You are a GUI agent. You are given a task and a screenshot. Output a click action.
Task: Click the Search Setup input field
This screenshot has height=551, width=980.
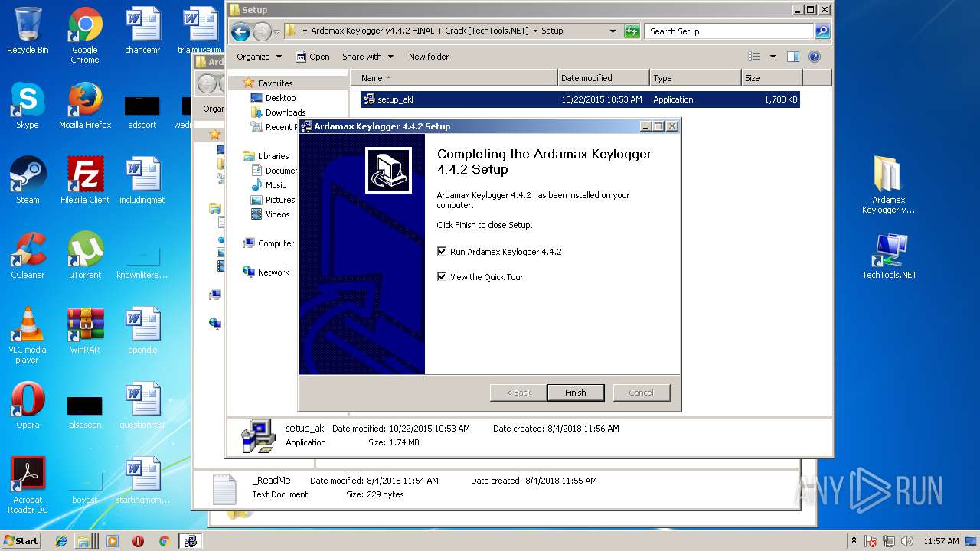730,31
